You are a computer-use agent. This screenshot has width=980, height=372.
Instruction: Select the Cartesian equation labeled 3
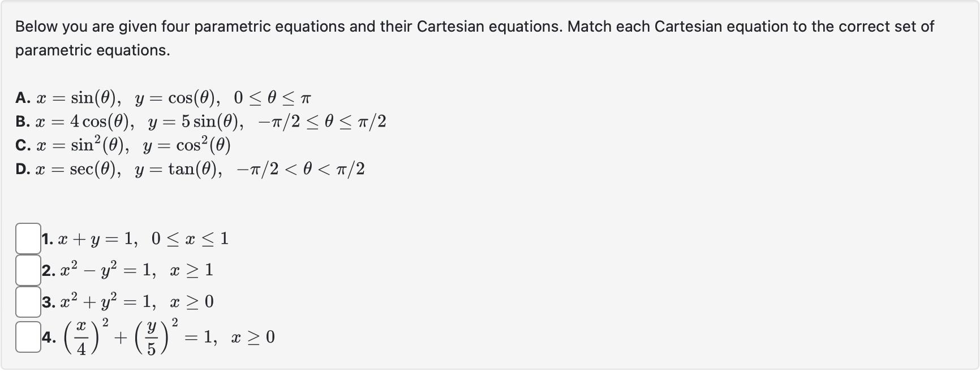coord(130,302)
